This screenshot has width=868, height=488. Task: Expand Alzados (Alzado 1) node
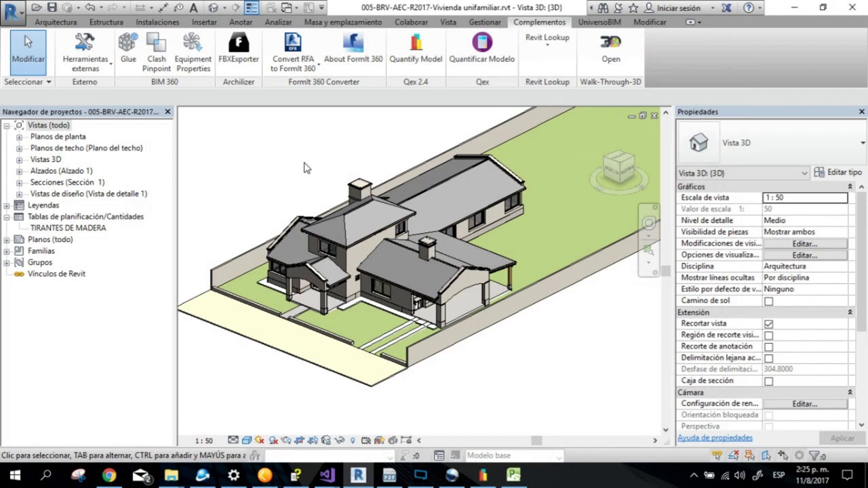tap(19, 171)
